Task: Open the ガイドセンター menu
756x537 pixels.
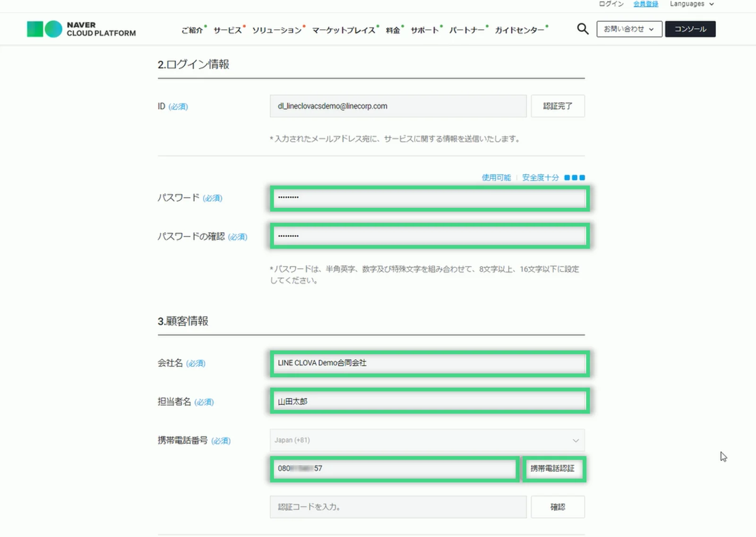Action: [519, 30]
